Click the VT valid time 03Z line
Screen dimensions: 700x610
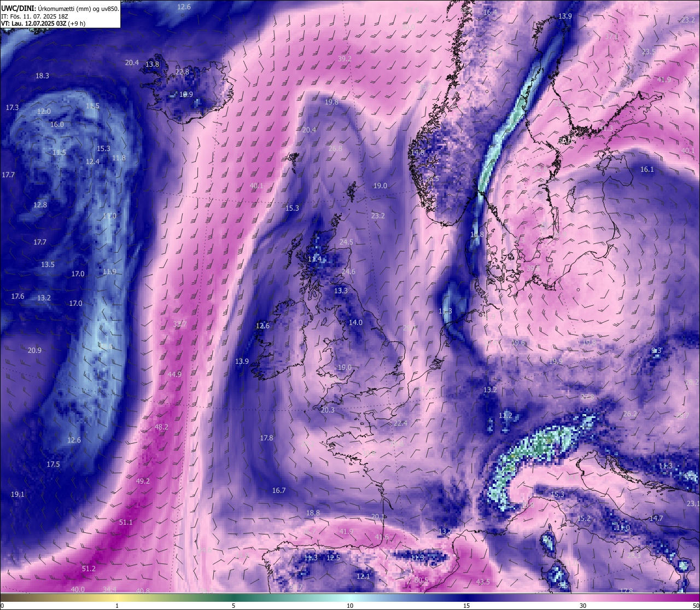[x=43, y=24]
